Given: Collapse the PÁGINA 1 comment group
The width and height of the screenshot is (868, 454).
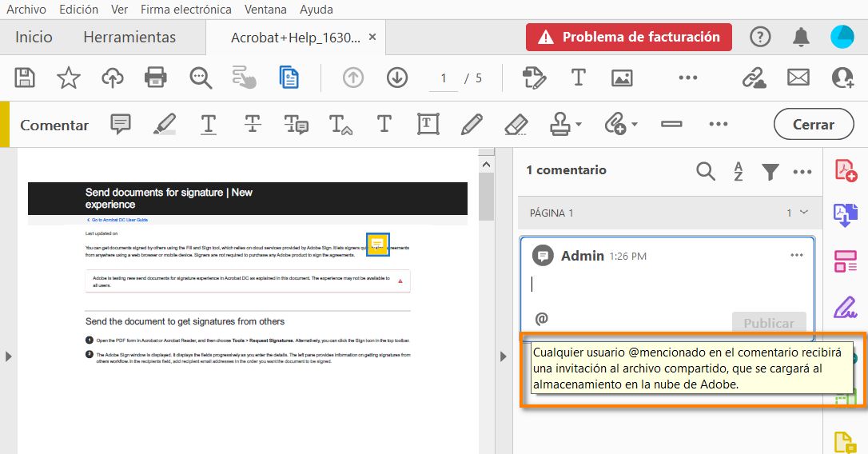Looking at the screenshot, I should (x=804, y=213).
